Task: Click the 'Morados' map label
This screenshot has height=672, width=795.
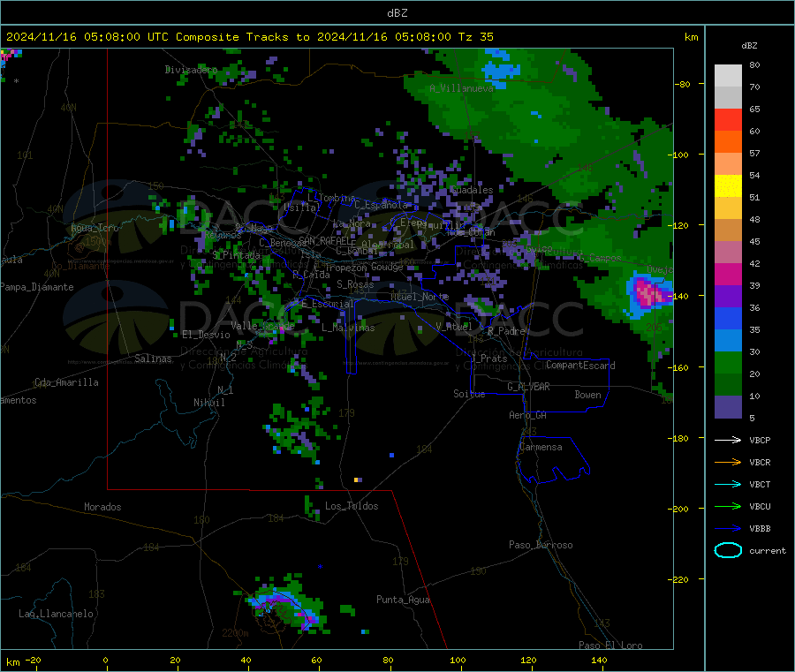Action: pos(102,507)
